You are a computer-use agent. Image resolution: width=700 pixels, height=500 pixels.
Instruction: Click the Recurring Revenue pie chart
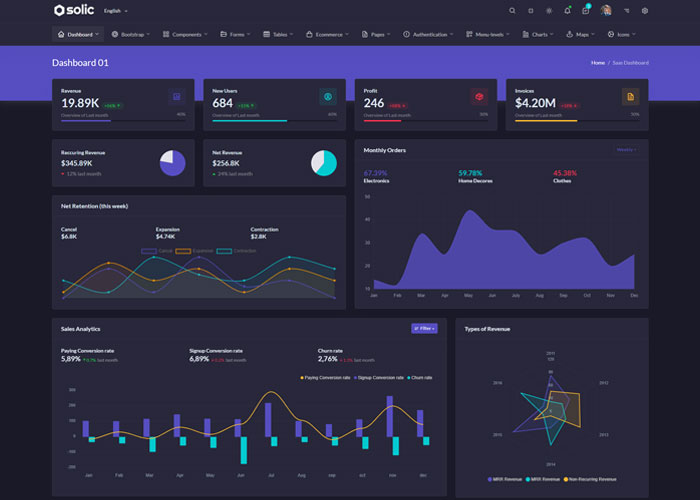(173, 163)
